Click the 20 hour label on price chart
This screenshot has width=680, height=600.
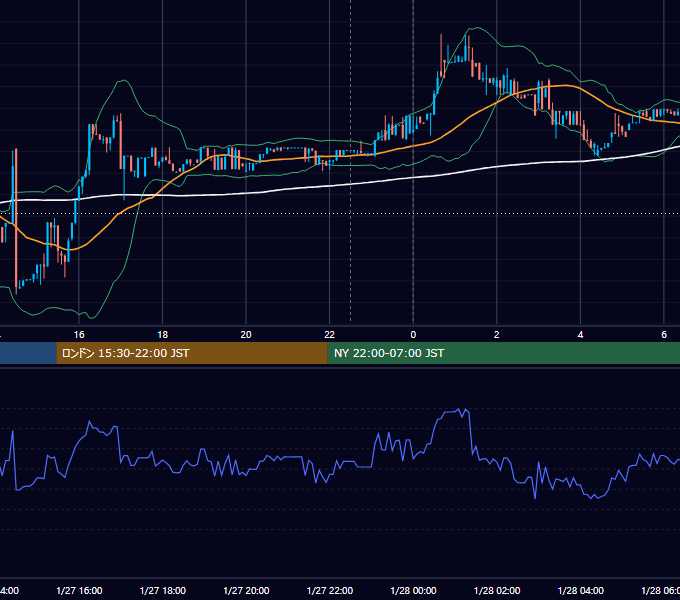pyautogui.click(x=246, y=335)
